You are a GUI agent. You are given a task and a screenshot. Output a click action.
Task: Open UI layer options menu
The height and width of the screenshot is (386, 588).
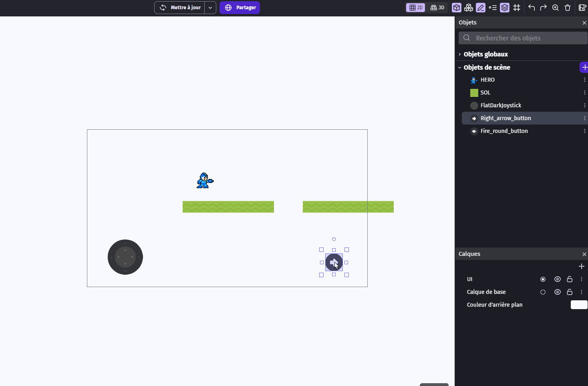582,279
